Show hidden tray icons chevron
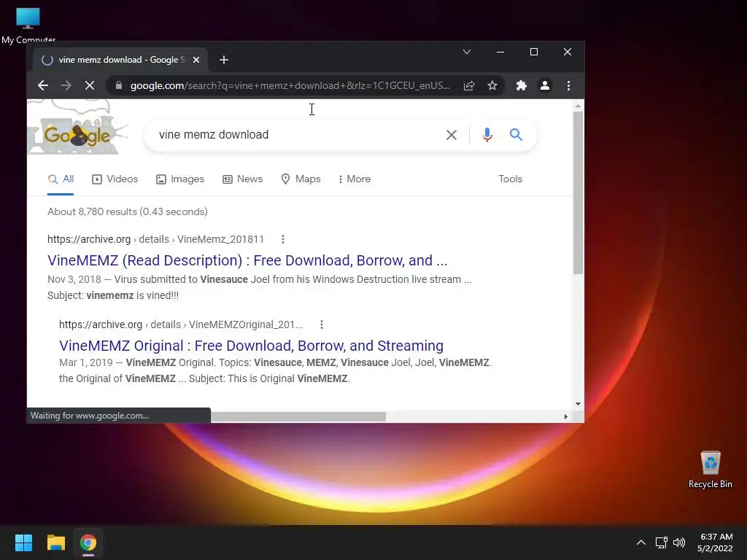Viewport: 747px width, 560px height. [x=641, y=542]
